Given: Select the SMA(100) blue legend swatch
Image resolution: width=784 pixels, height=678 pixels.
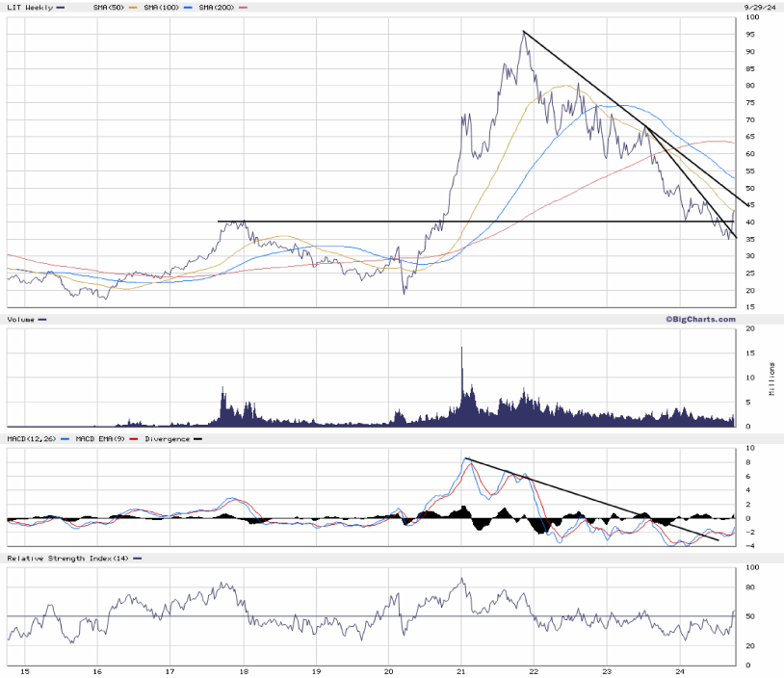Looking at the screenshot, I should (190, 7).
